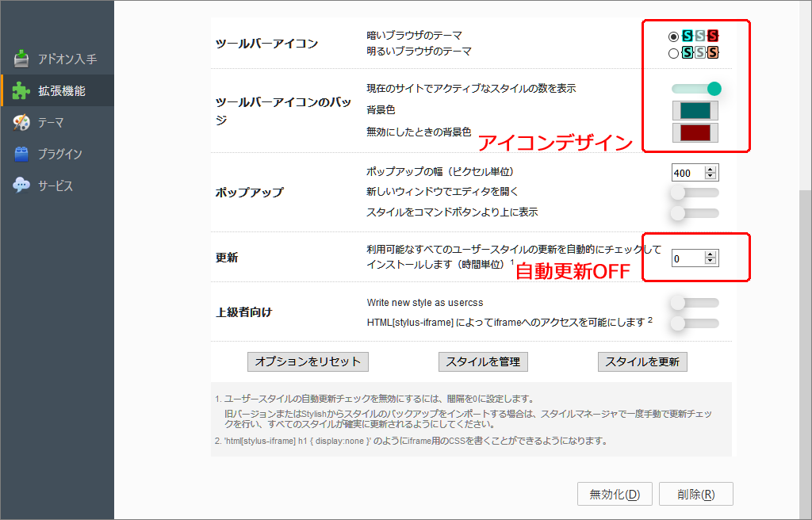Viewport: 812px width, 520px height.
Task: Click the ポップアップ section heading
Action: [250, 192]
